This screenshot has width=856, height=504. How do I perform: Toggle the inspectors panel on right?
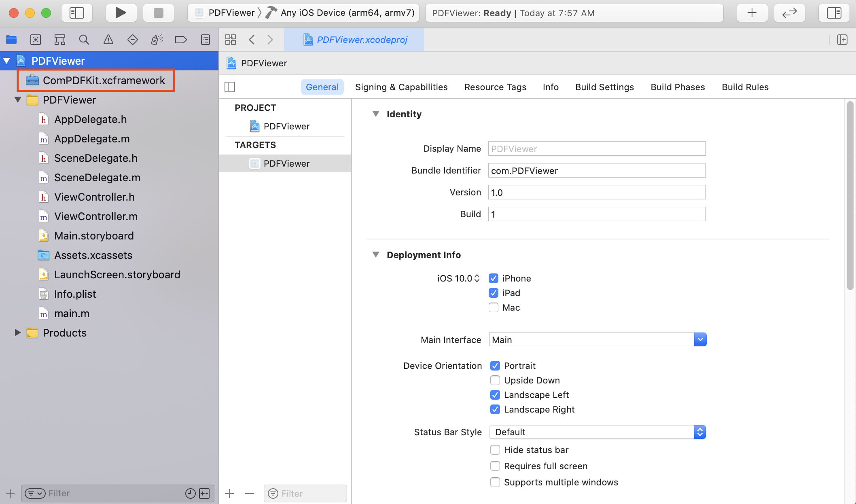pos(834,13)
